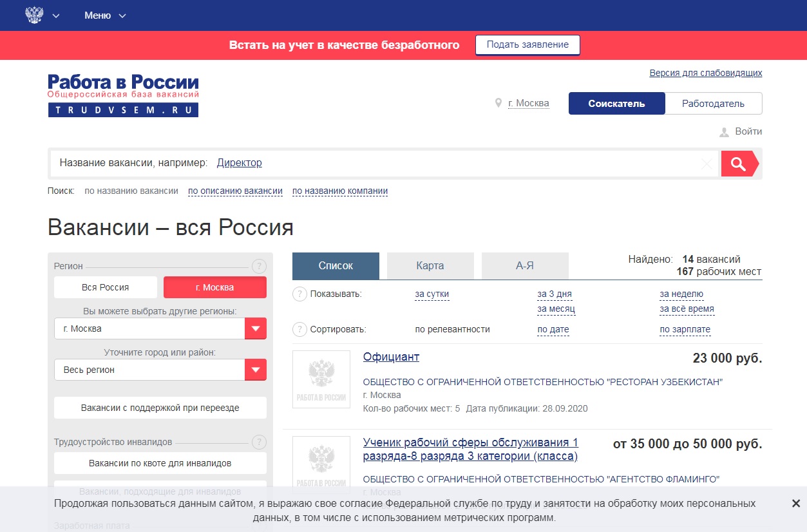Viewport: 807px width, 532px height.
Task: Click the 167 рабочих мест count
Action: coord(719,271)
